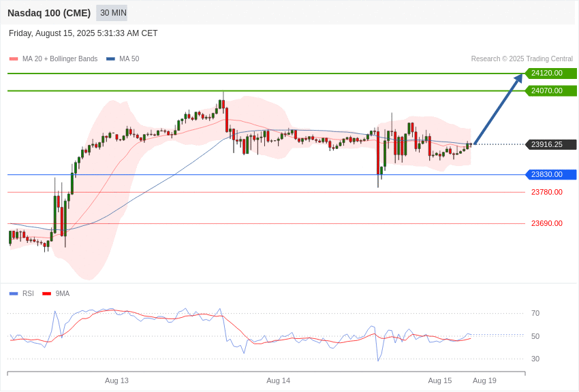Click the 23690.00 support level label
The height and width of the screenshot is (392, 579).
click(x=547, y=223)
